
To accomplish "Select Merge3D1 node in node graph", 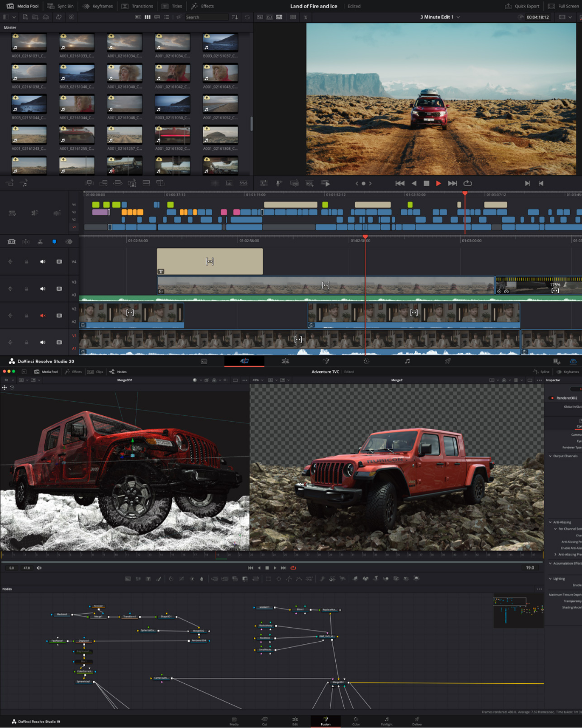I will 338,682.
